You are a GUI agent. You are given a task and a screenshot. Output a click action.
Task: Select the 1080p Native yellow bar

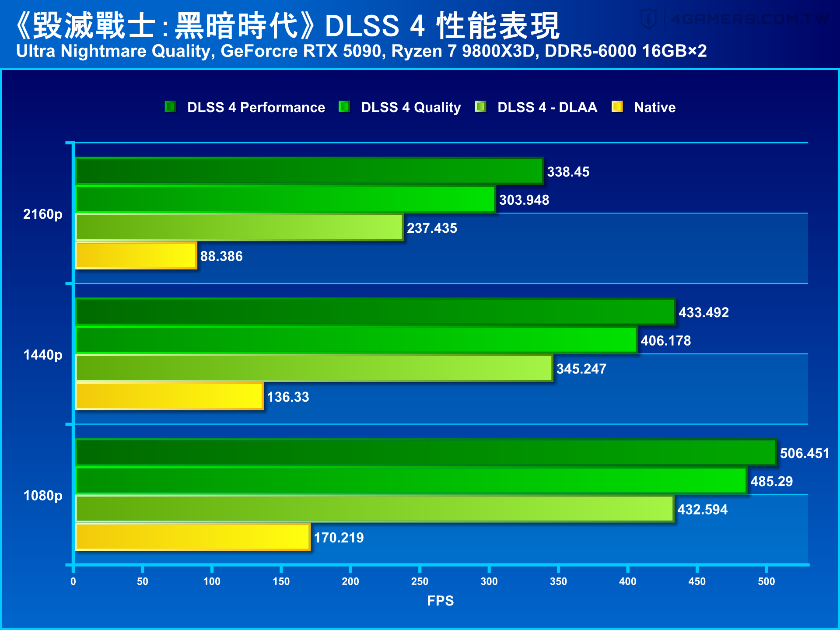click(x=193, y=537)
